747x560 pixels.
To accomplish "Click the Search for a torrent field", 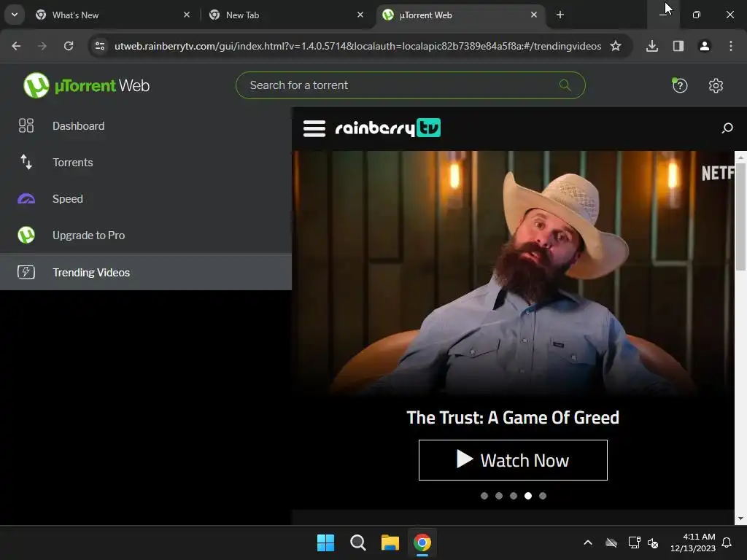I will click(410, 85).
